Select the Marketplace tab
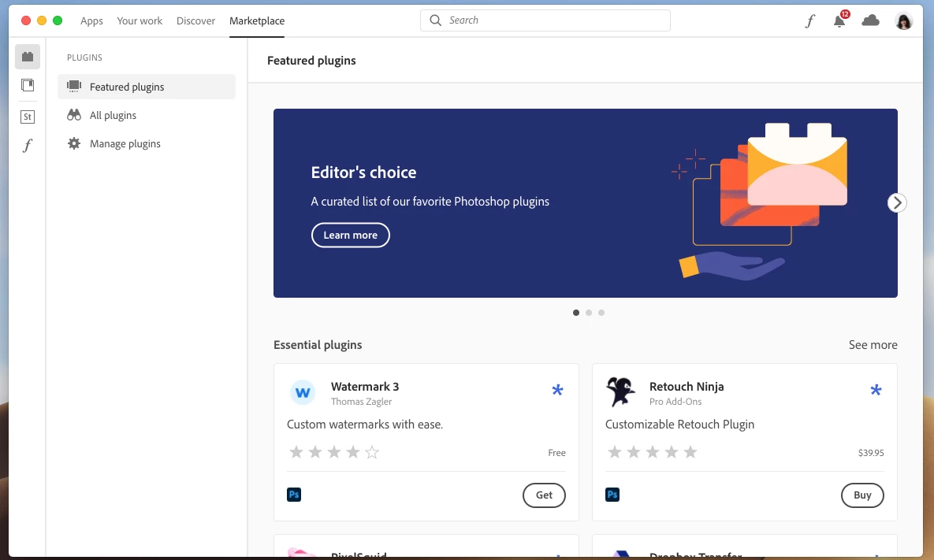The width and height of the screenshot is (934, 560). [x=257, y=20]
